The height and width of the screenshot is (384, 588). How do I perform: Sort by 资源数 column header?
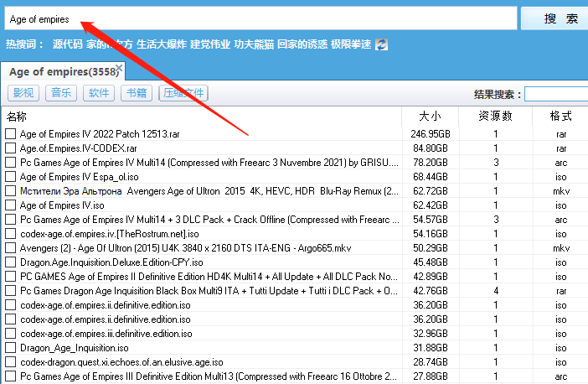495,117
